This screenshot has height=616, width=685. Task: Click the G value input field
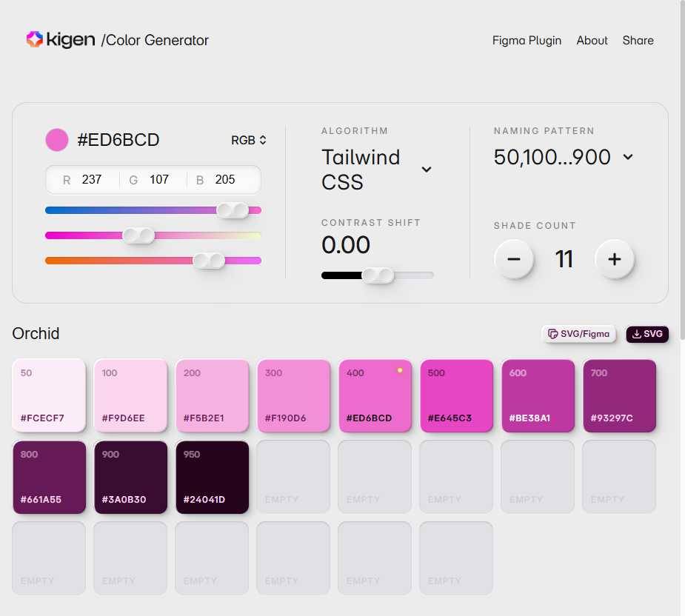tap(158, 179)
